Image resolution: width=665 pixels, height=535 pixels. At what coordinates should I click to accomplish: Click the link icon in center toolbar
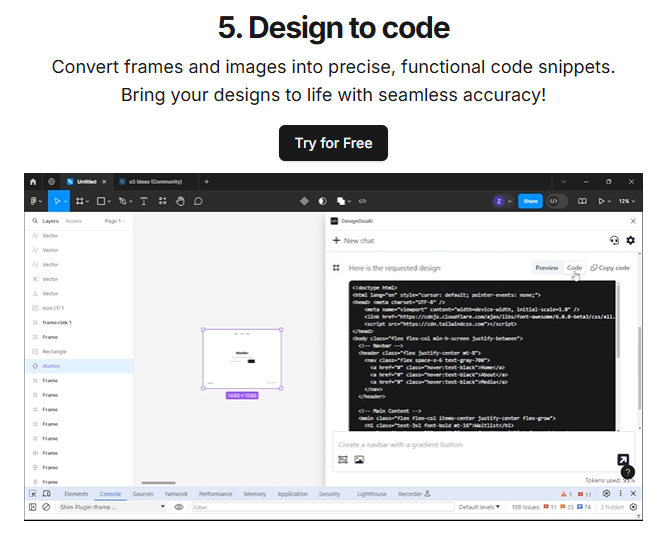tap(362, 201)
